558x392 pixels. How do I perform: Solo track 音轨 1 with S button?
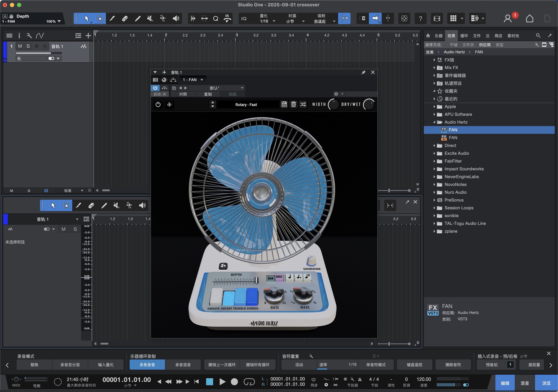point(28,46)
